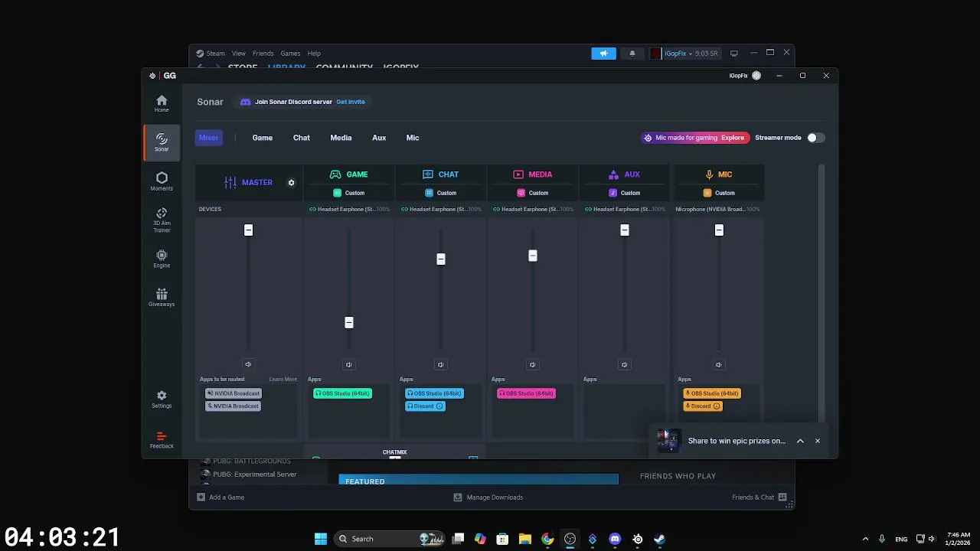Toggle Streamer mode switch
The height and width of the screenshot is (551, 980).
tap(815, 138)
